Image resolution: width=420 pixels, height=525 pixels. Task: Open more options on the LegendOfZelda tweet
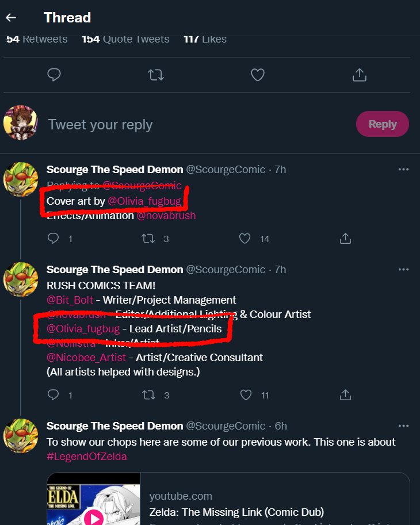click(x=403, y=426)
